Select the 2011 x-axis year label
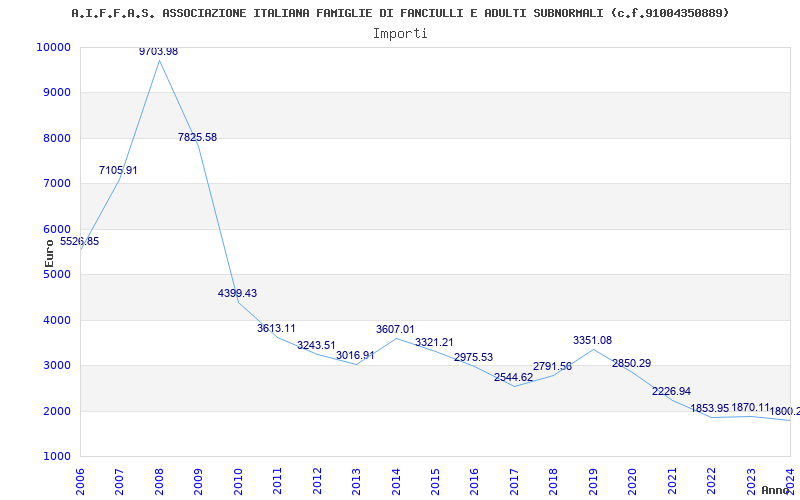This screenshot has width=800, height=500. [277, 481]
